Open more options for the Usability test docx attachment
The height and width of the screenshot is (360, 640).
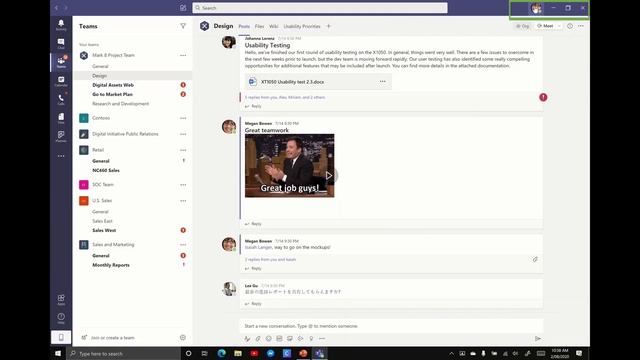(382, 82)
